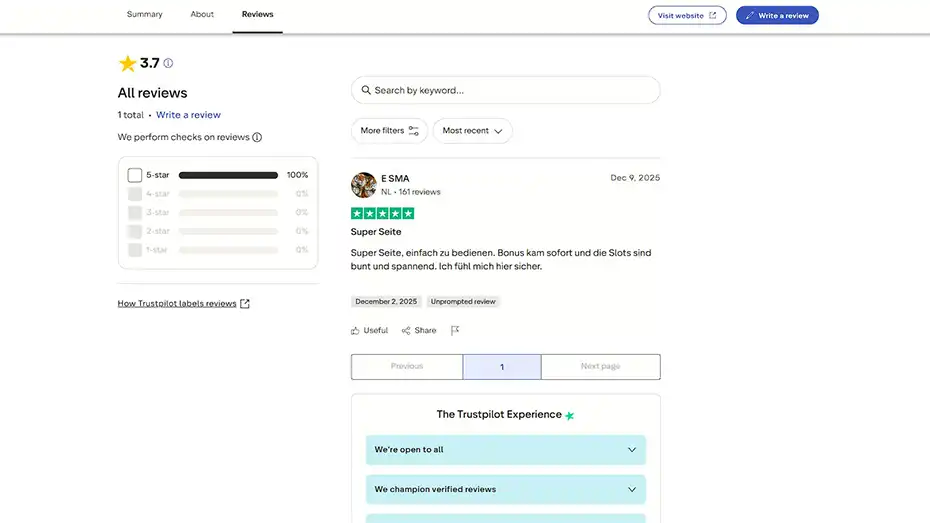Viewport: 930px width, 523px height.
Task: Click the Next page pagination button
Action: click(600, 367)
